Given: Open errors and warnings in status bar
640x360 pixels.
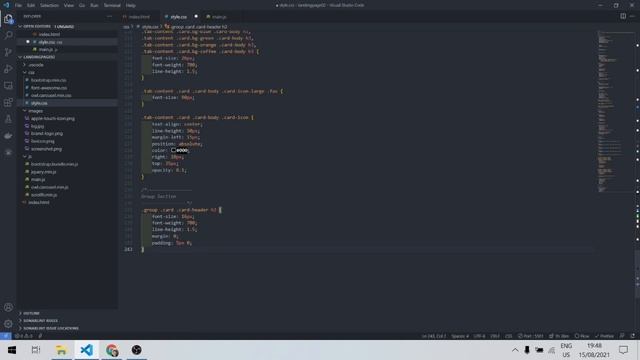Looking at the screenshot, I should 23,336.
